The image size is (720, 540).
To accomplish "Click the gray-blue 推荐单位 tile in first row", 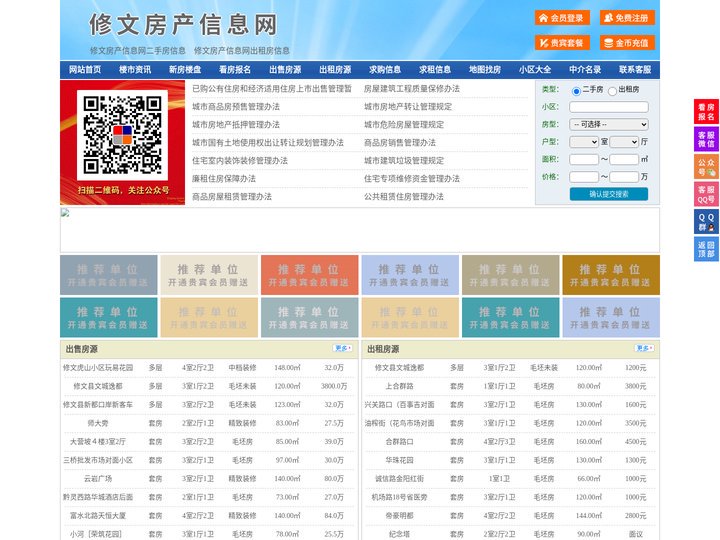I will click(x=109, y=275).
